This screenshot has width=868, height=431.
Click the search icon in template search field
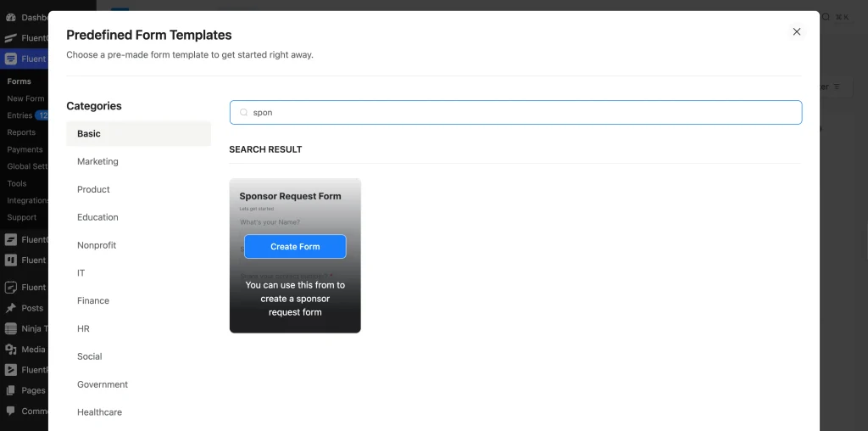tap(243, 113)
